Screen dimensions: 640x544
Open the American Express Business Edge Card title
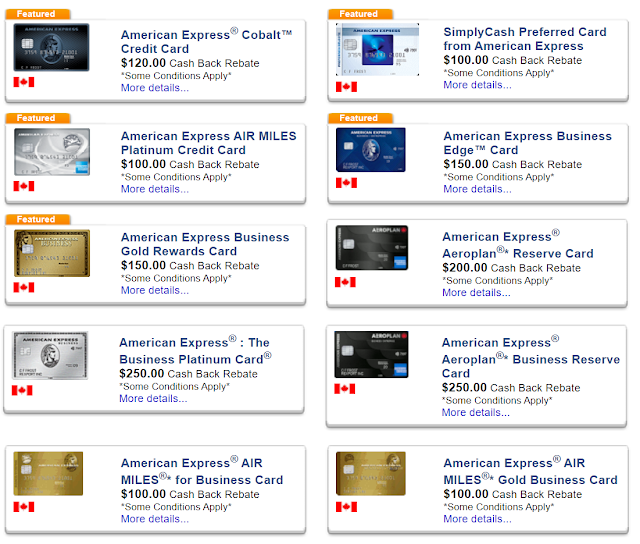(x=528, y=143)
